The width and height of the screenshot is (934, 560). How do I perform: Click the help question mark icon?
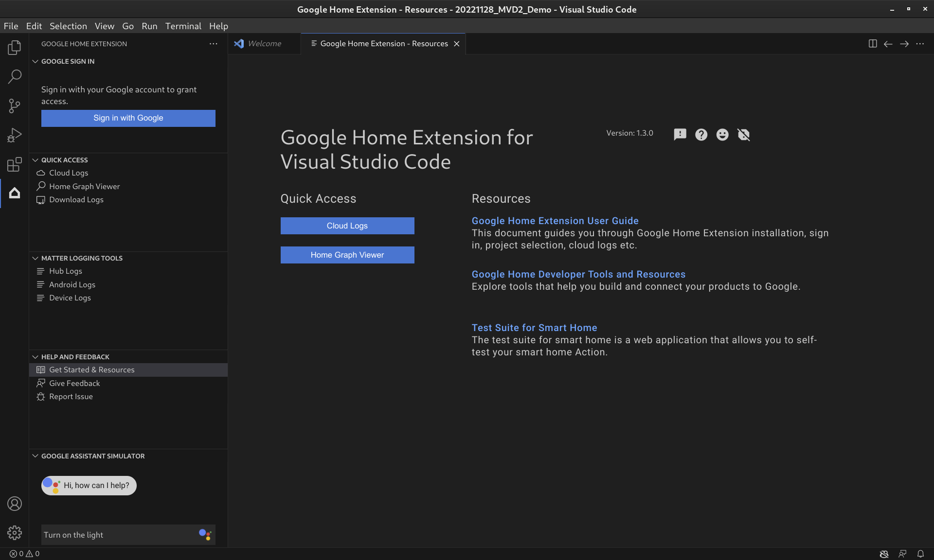click(x=700, y=134)
